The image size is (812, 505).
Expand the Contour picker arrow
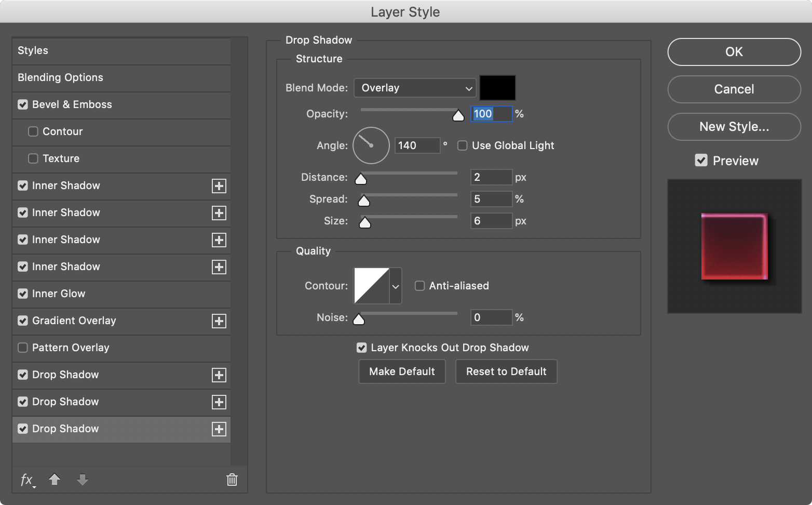(396, 286)
